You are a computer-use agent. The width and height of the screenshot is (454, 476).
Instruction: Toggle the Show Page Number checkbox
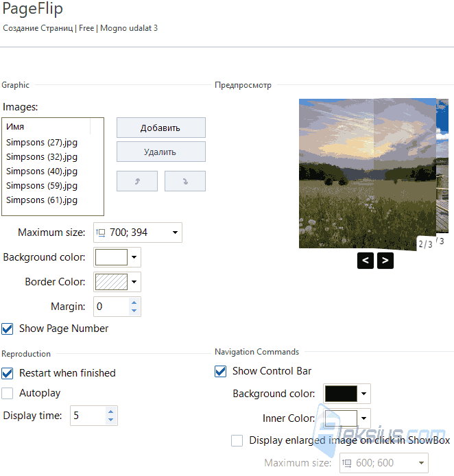pyautogui.click(x=8, y=329)
